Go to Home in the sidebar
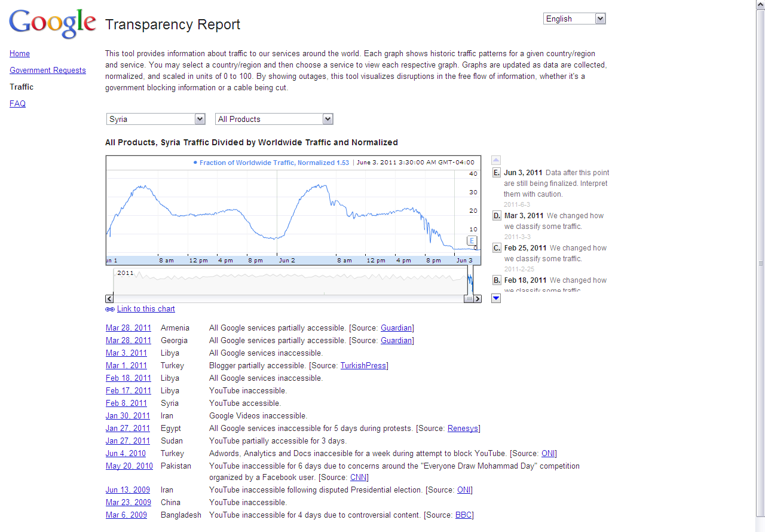Image resolution: width=765 pixels, height=532 pixels. tap(20, 53)
